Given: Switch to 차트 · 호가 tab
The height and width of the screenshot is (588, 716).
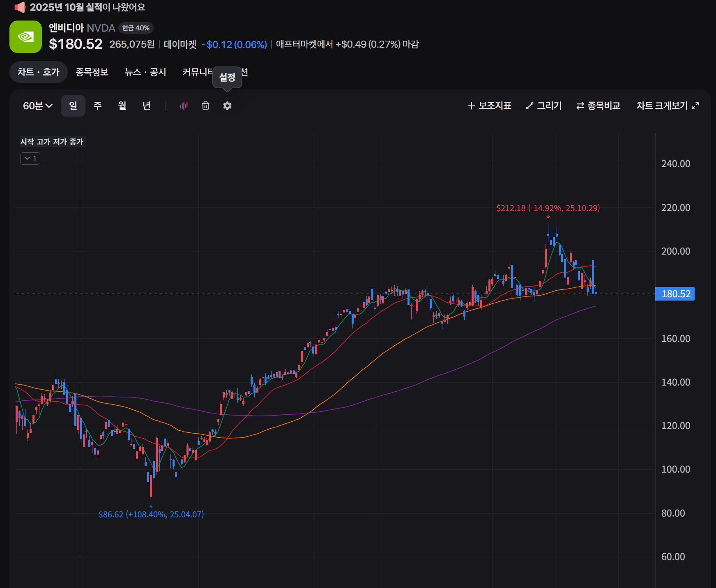Looking at the screenshot, I should (39, 72).
